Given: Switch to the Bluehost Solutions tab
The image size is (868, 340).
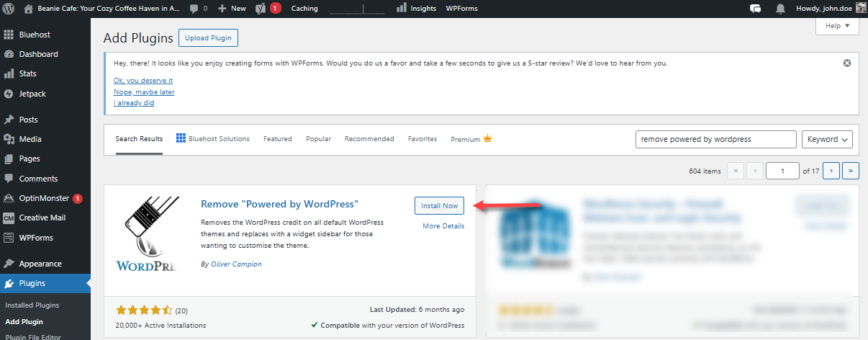Looking at the screenshot, I should tap(213, 139).
